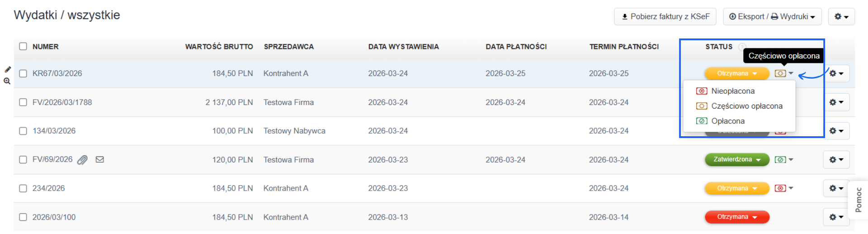
Task: Open the green Zatwierdzona status dropdown
Action: click(x=737, y=160)
